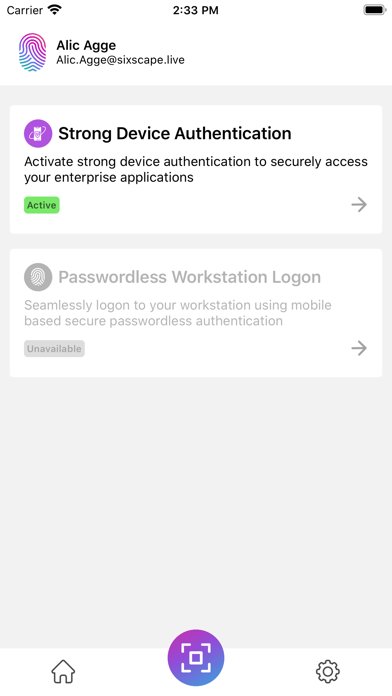Tap the Alic Agge user name

86,45
